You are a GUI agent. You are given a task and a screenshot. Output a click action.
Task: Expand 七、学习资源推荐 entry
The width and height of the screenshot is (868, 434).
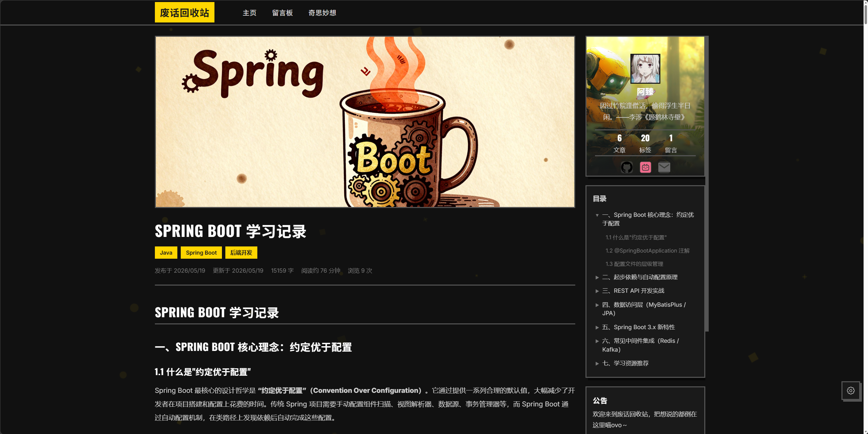(x=597, y=364)
